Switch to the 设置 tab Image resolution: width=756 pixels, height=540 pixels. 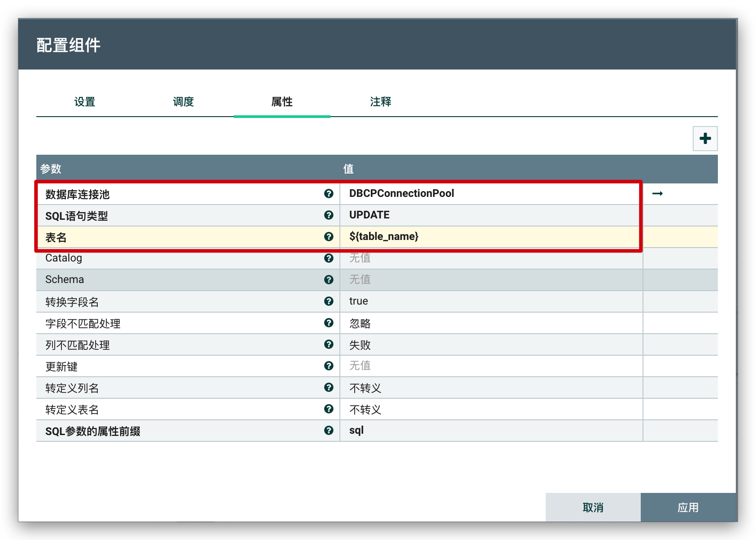[x=85, y=102]
